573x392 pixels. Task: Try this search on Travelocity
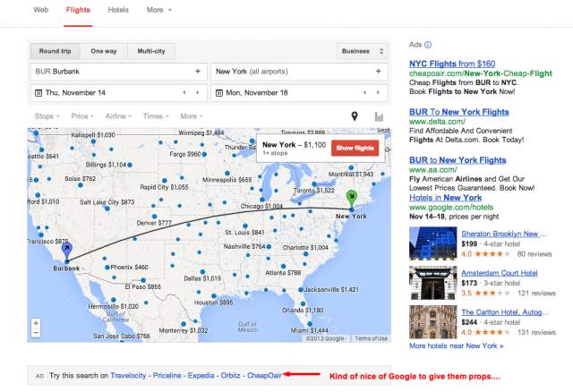(x=128, y=375)
